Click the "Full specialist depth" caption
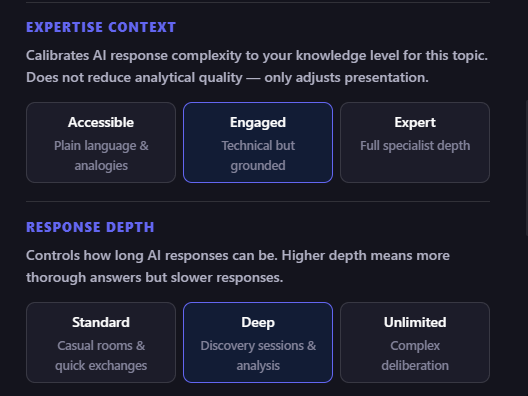This screenshot has height=396, width=528. 415,146
